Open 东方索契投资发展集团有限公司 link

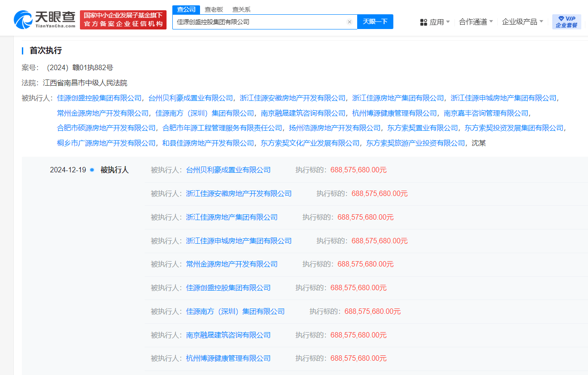pos(514,128)
